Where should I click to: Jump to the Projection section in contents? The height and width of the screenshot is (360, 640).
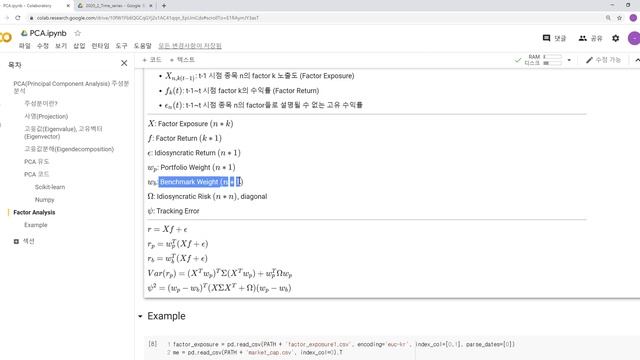pos(46,116)
